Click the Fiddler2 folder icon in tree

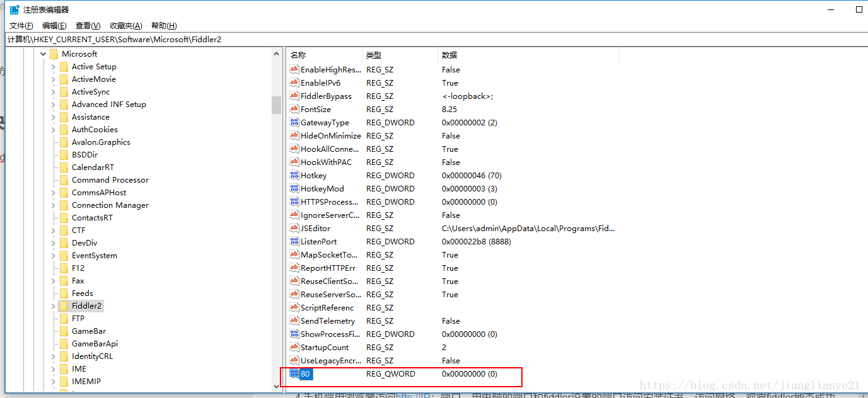point(65,305)
